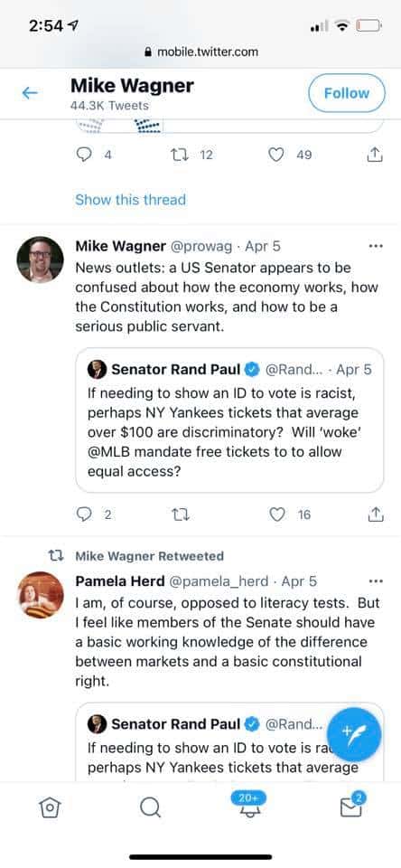Open the mobile.twitter.com address bar
This screenshot has width=401, height=868.
[x=200, y=52]
